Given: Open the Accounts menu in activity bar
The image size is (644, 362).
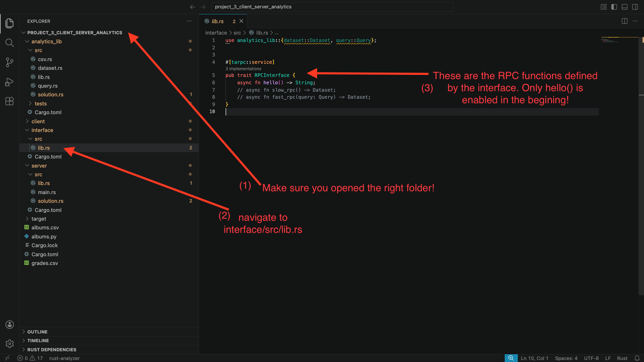Looking at the screenshot, I should click(9, 324).
